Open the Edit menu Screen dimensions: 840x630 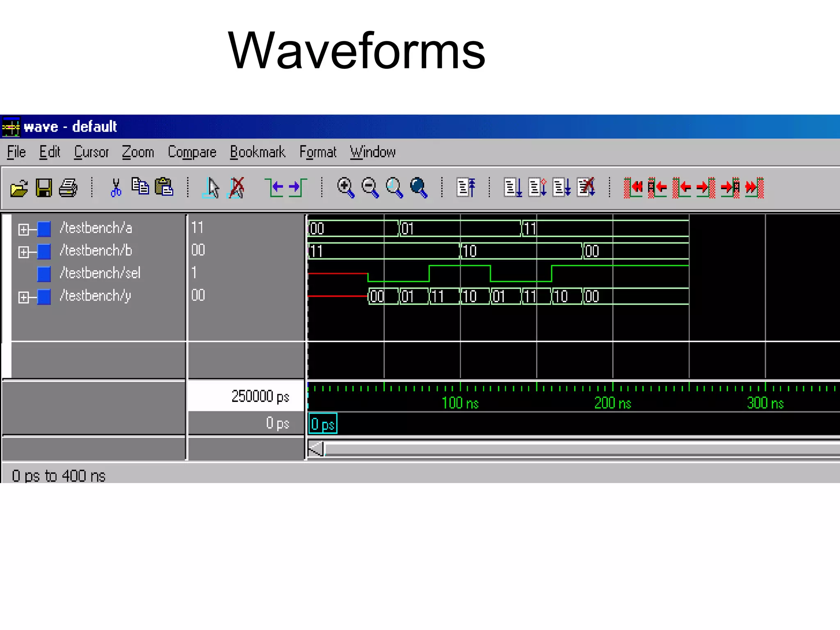click(x=50, y=152)
